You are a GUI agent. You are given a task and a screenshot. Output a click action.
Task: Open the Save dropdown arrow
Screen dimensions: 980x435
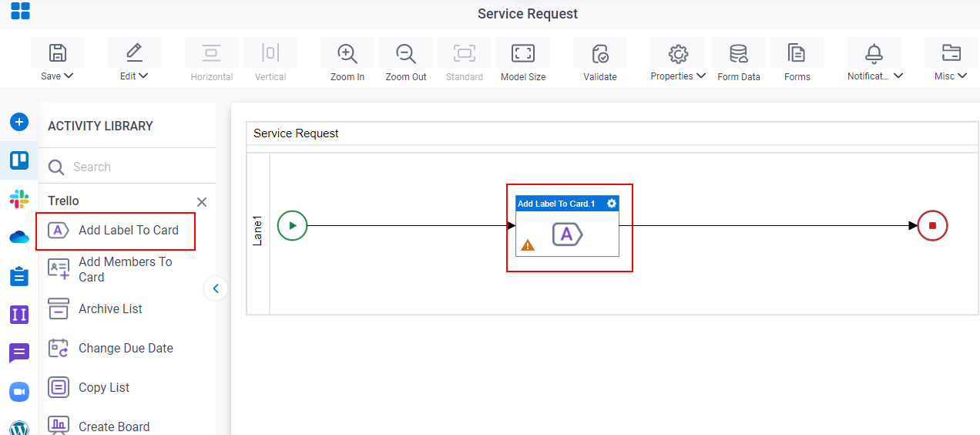(x=69, y=76)
